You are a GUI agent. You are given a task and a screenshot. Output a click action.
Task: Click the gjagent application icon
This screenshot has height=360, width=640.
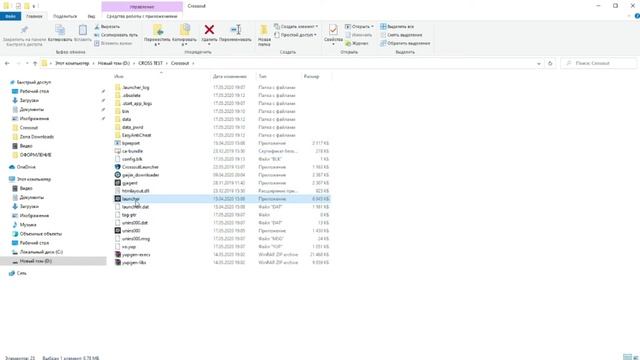[x=118, y=183]
